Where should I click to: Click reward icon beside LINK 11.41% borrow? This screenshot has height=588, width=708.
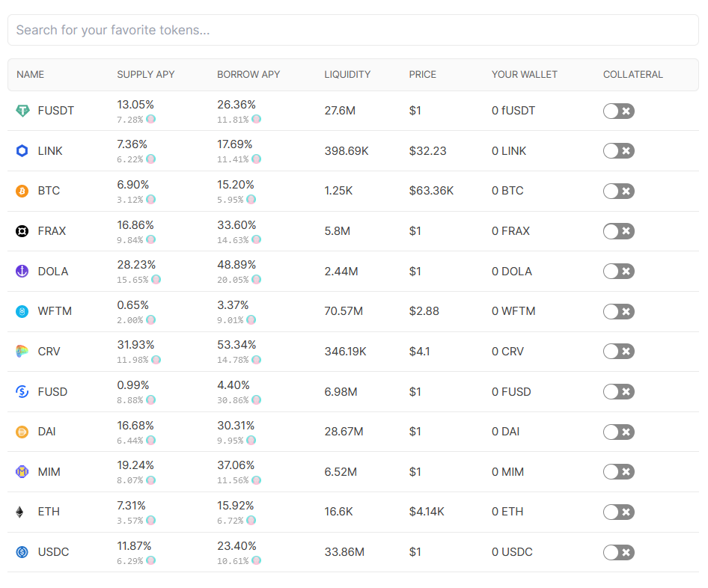[257, 159]
